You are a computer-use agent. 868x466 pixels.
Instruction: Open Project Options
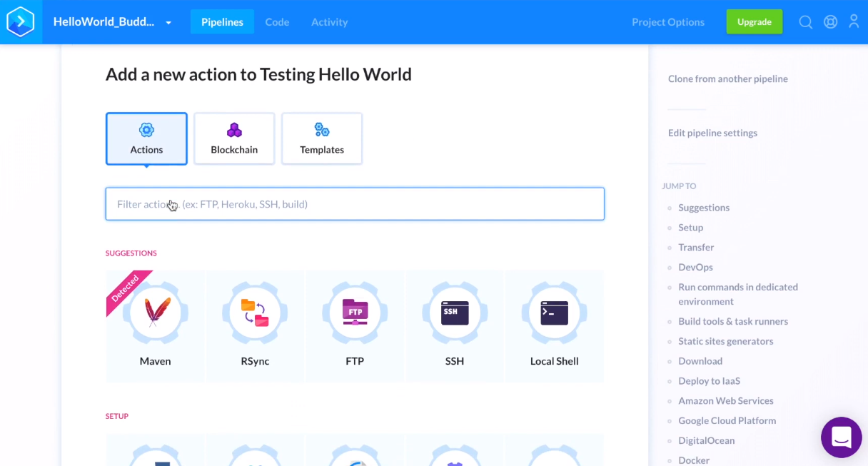coord(667,21)
